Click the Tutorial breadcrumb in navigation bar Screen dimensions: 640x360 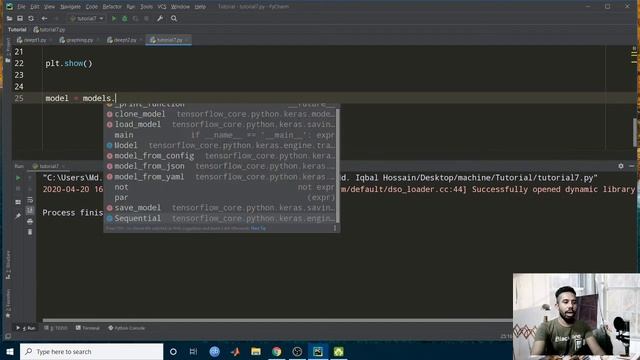pyautogui.click(x=17, y=30)
